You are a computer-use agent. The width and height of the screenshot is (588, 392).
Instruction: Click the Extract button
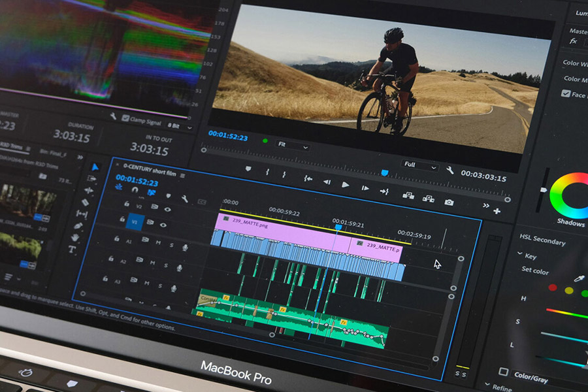pyautogui.click(x=428, y=199)
